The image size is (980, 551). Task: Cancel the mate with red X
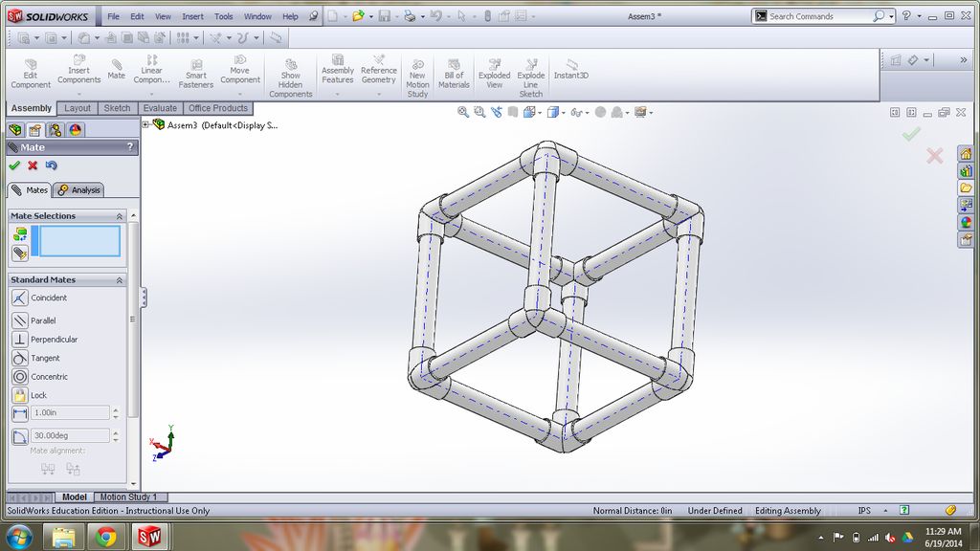click(x=33, y=165)
